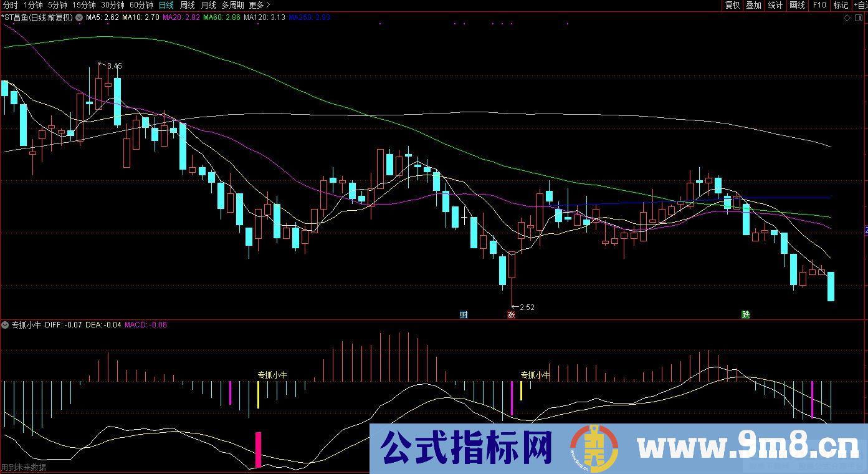Screen dimensions: 868x474
Task: Click the 标记 mark button
Action: pos(841,5)
